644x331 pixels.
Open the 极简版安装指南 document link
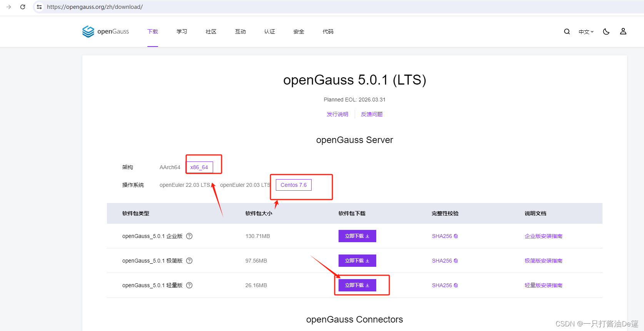[543, 261]
